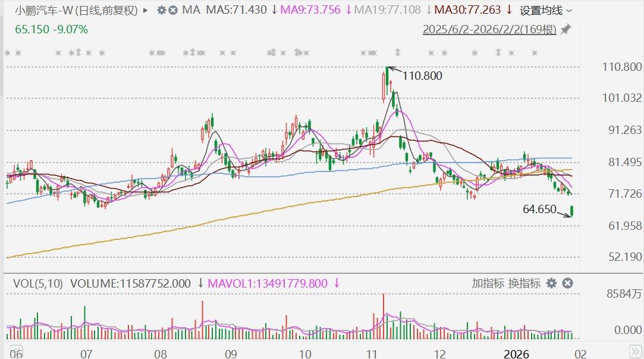Remove the MA indicator with its close icon
Viewport: 644px width, 359px height.
[x=172, y=10]
